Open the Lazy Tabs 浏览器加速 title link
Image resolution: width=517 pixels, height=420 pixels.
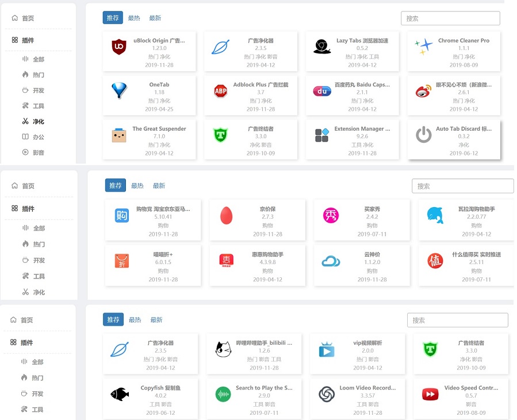[362, 41]
